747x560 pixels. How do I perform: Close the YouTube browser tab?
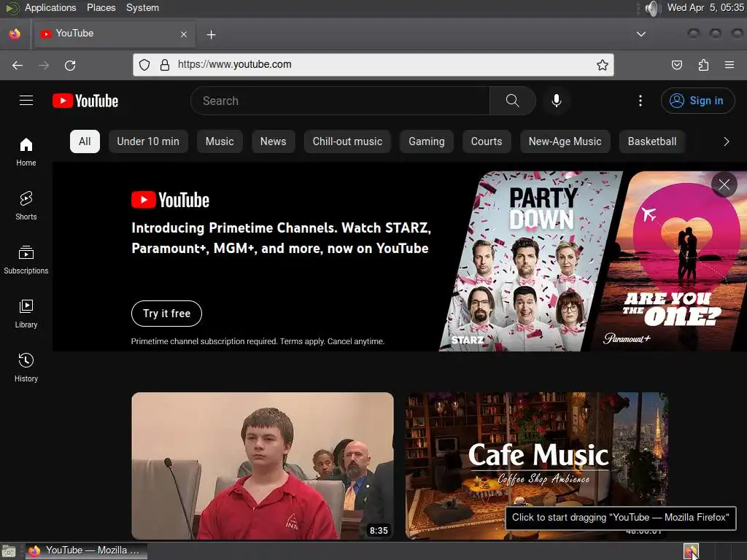tap(184, 34)
